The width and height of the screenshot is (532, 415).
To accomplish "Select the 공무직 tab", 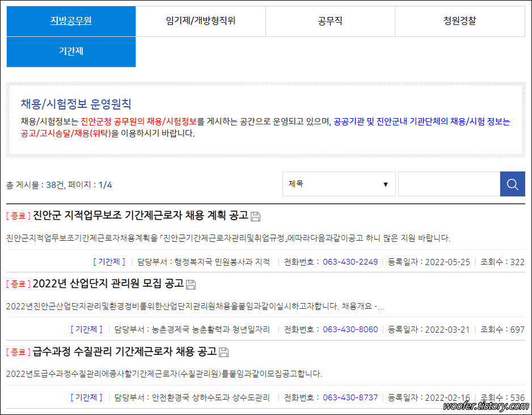I will click(330, 21).
